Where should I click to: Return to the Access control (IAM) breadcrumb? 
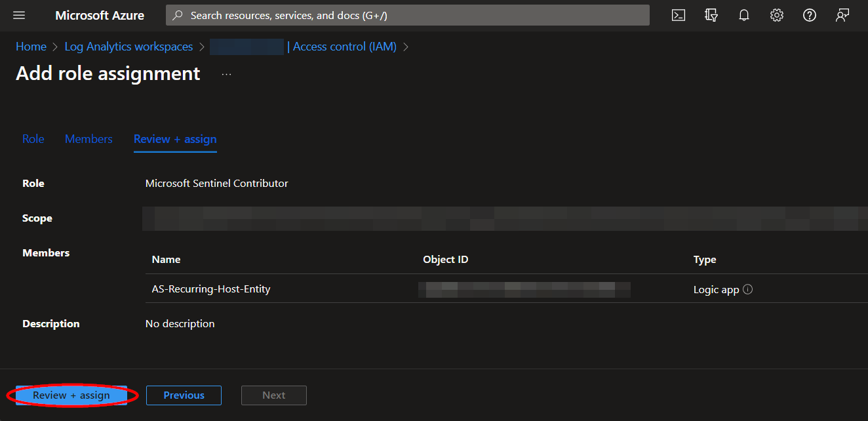(x=345, y=47)
